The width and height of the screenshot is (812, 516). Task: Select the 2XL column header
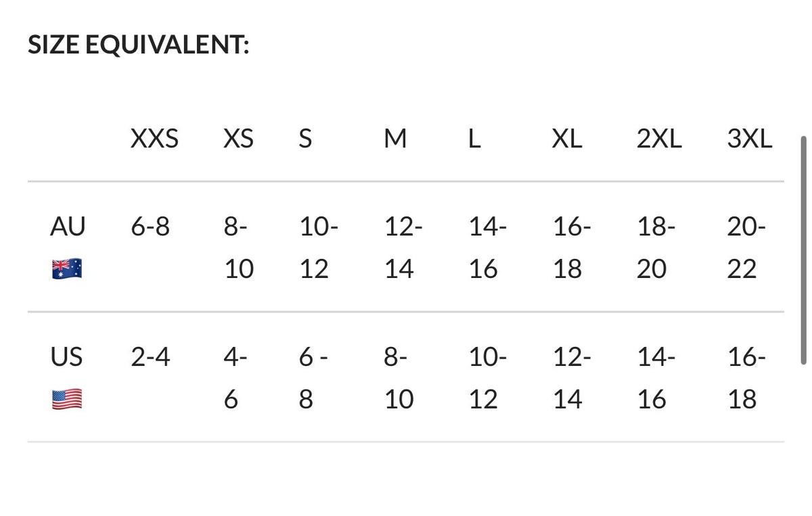(x=659, y=139)
